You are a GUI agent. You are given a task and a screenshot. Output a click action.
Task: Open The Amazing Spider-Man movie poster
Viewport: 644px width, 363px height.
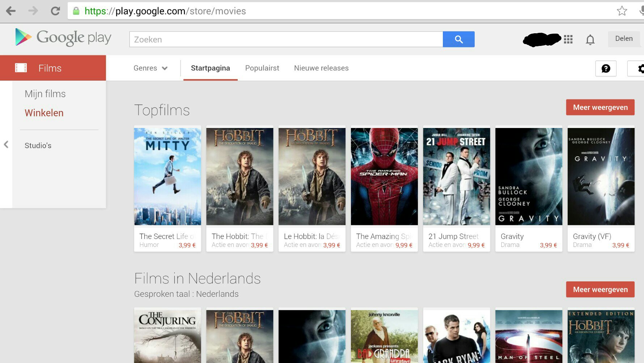click(384, 176)
